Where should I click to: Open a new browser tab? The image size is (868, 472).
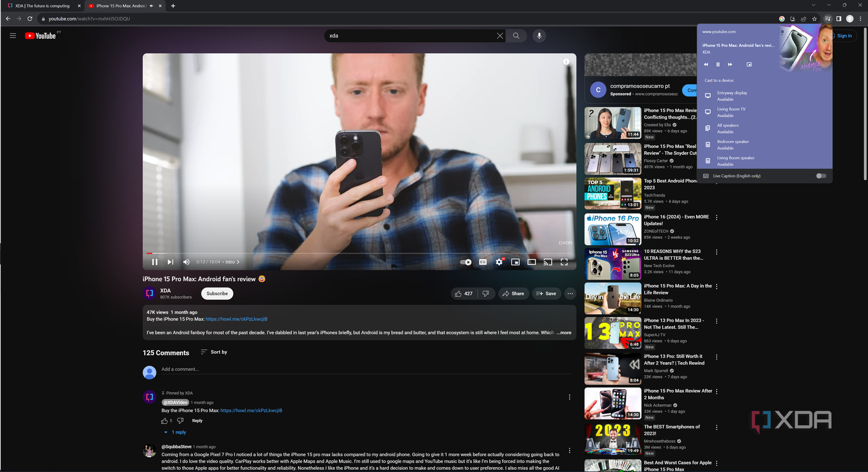coord(173,6)
